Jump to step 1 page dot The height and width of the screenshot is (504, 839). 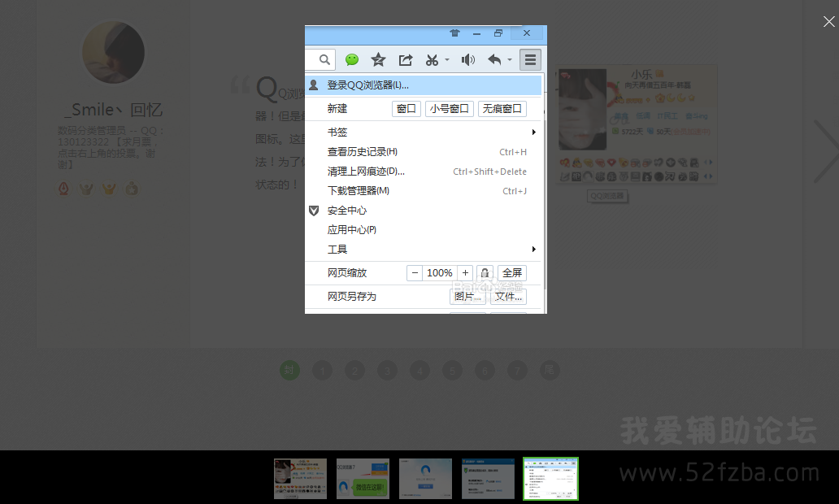click(x=322, y=370)
